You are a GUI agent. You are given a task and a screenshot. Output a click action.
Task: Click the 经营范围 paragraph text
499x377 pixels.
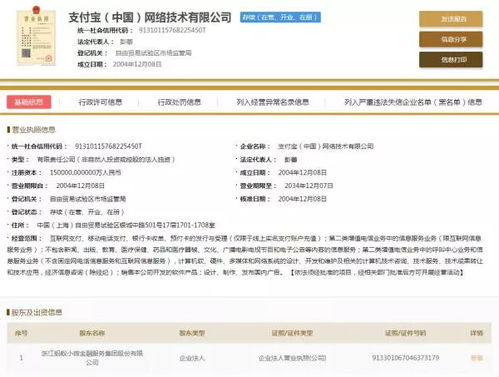pos(245,255)
